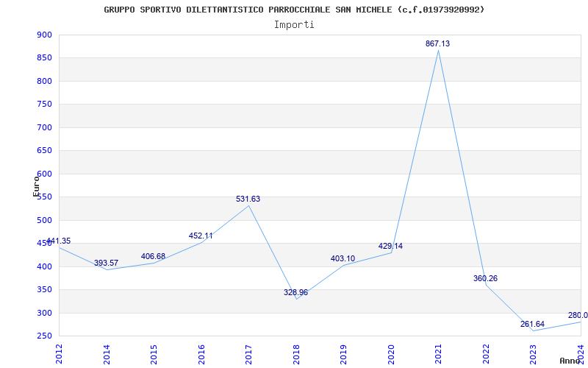Screen dimensions: 588x368
Task: Select the 650 y-axis tick label
Action: click(x=44, y=151)
